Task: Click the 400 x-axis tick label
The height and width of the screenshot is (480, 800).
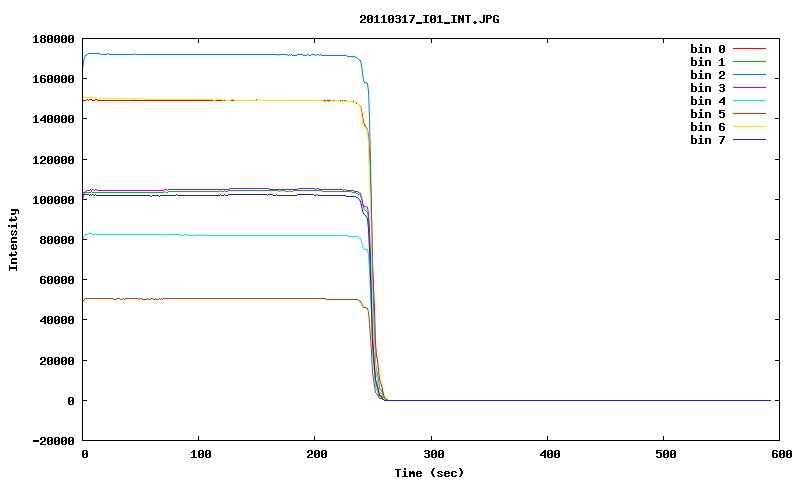Action: click(549, 454)
